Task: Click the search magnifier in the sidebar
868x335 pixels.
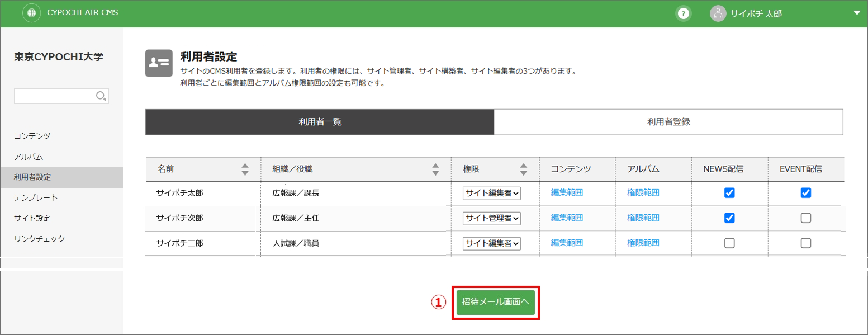Action: (x=101, y=96)
